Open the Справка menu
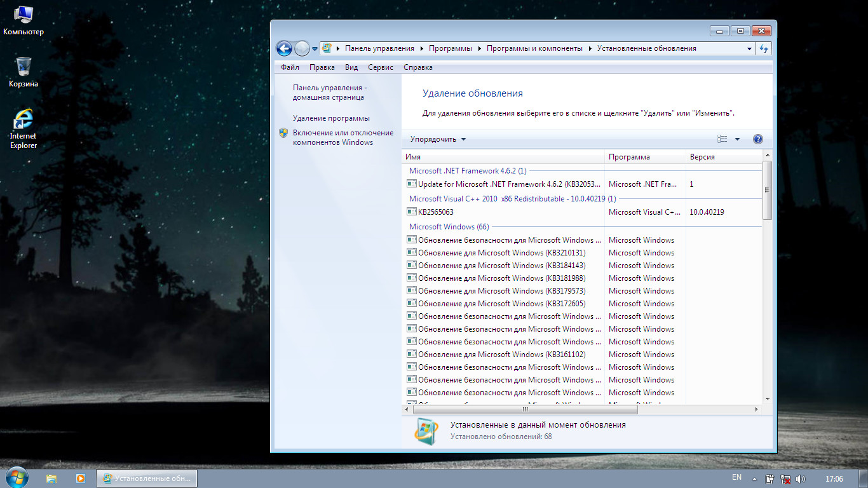This screenshot has width=868, height=488. point(417,67)
